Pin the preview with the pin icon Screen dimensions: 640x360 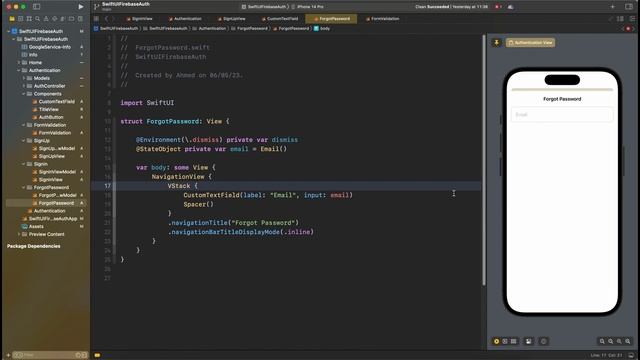(x=496, y=42)
